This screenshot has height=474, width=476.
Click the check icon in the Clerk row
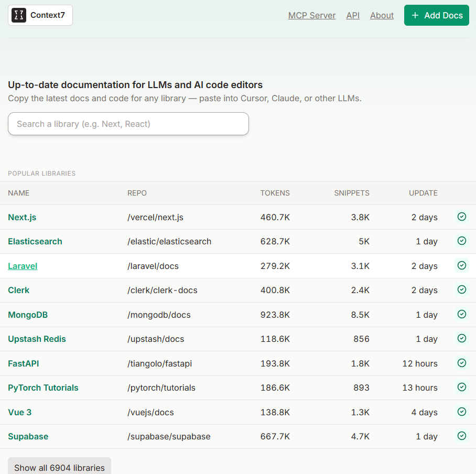coord(462,289)
